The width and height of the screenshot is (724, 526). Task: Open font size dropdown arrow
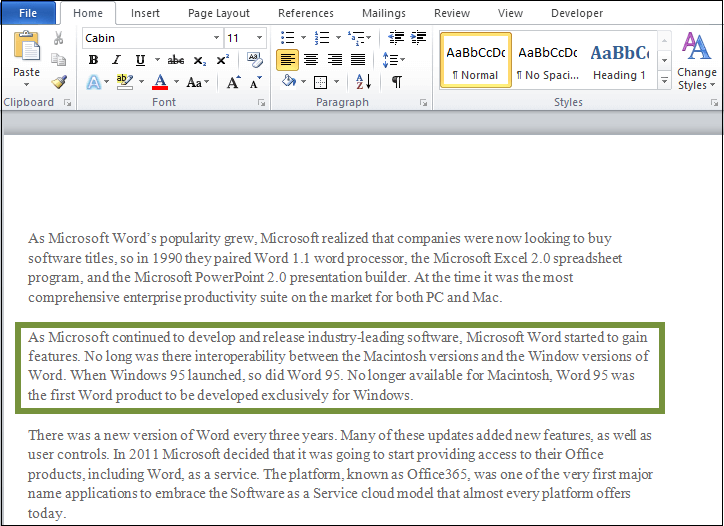pyautogui.click(x=259, y=38)
